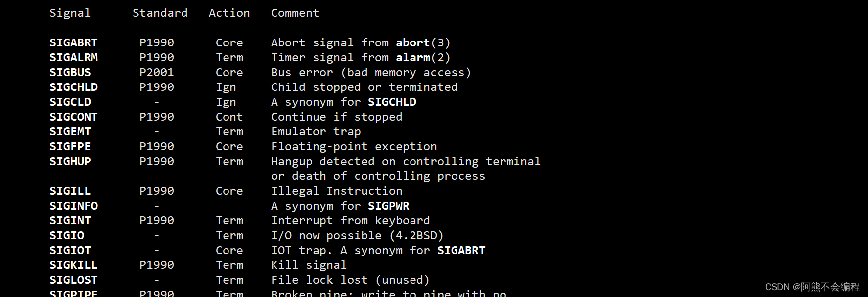Click the bold SIGPWR synonym text

click(389, 206)
